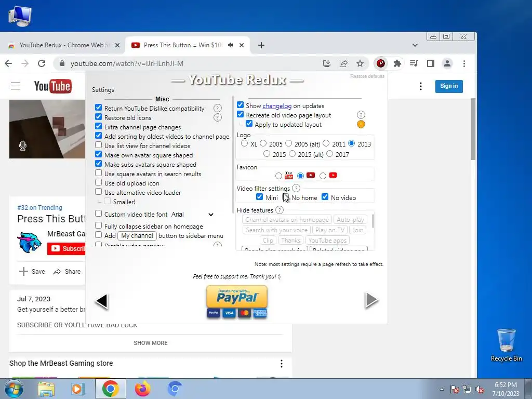The height and width of the screenshot is (399, 532).
Task: Click the changelog link
Action: [x=277, y=106]
